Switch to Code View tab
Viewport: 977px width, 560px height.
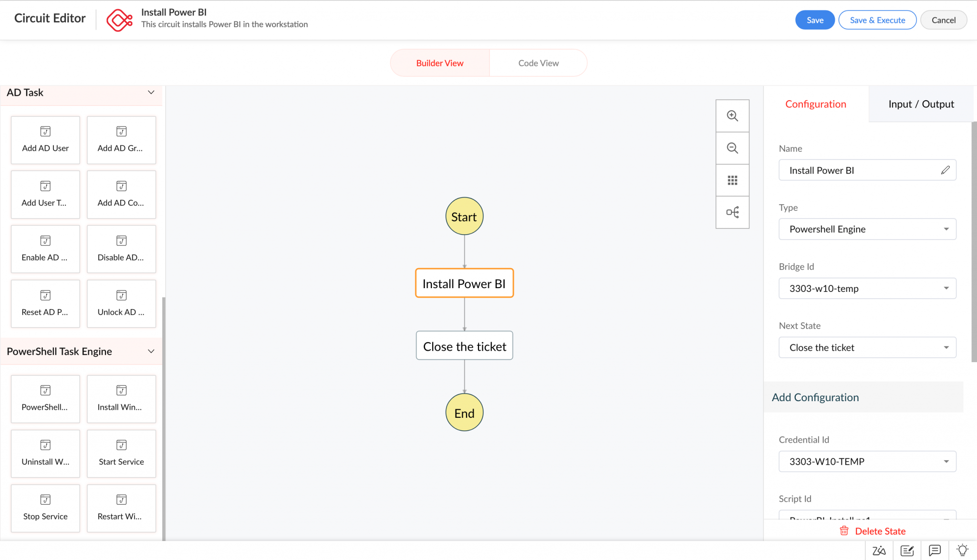(538, 63)
